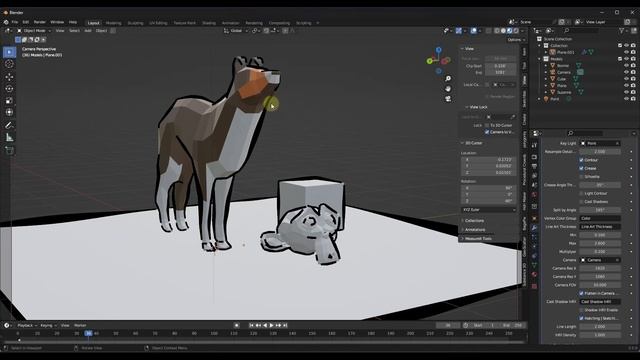Toggle the Flatten in Camera checkbox
The width and height of the screenshot is (640, 360).
(x=582, y=293)
